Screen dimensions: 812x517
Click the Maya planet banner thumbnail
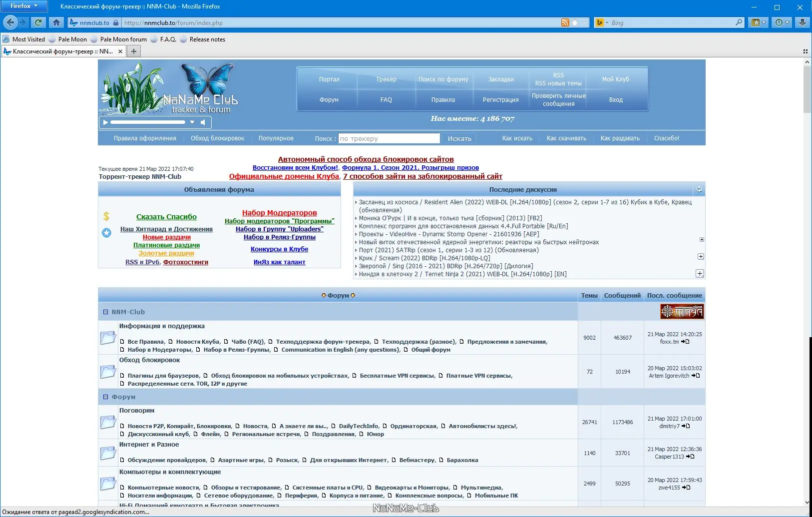pyautogui.click(x=682, y=312)
